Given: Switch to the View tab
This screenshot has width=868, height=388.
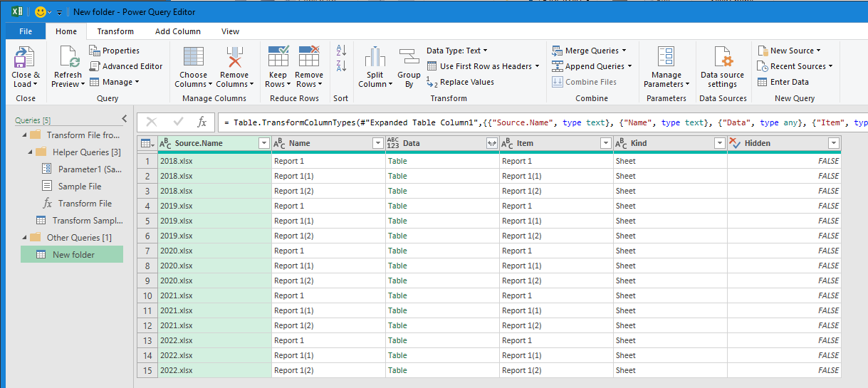Looking at the screenshot, I should tap(230, 31).
